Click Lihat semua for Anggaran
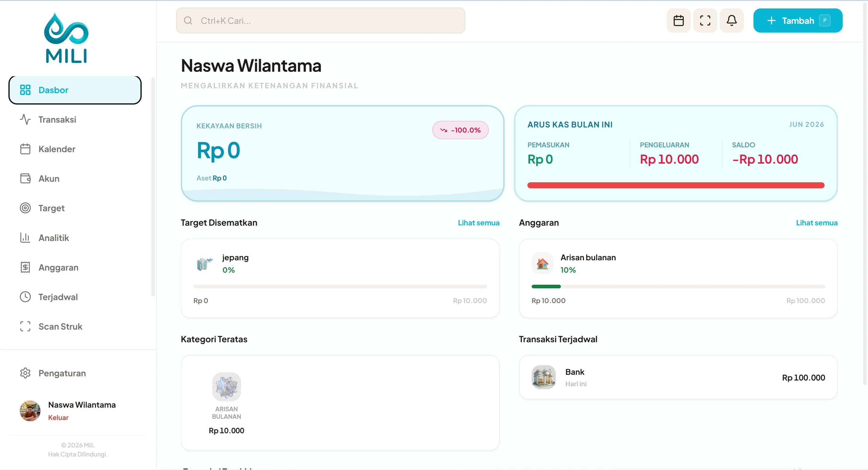868x470 pixels. point(816,223)
